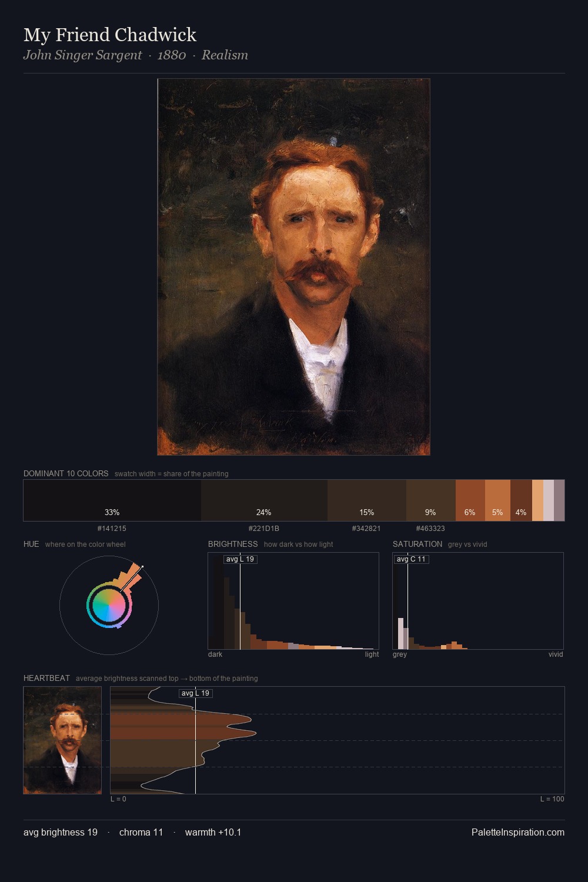Click the 'L = 0' axis label
The width and height of the screenshot is (588, 882).
click(118, 799)
